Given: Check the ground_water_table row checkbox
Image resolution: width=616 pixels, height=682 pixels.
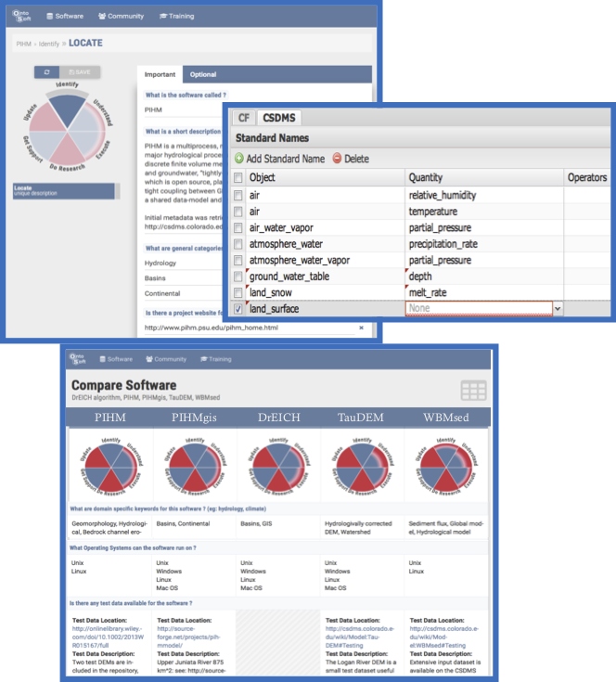Looking at the screenshot, I should (x=238, y=277).
